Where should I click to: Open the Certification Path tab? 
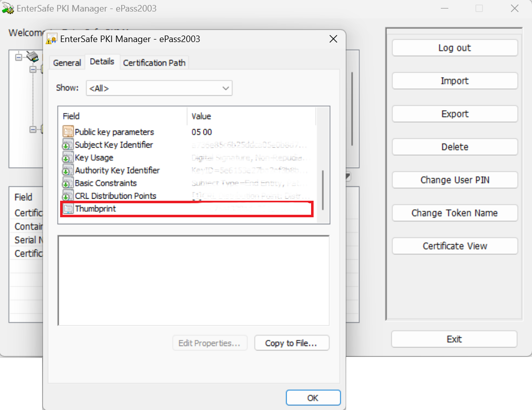[154, 63]
